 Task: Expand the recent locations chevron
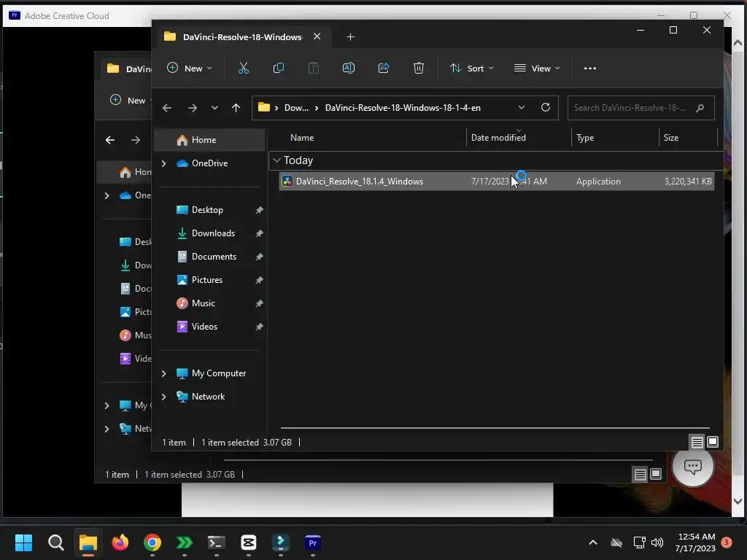[214, 108]
